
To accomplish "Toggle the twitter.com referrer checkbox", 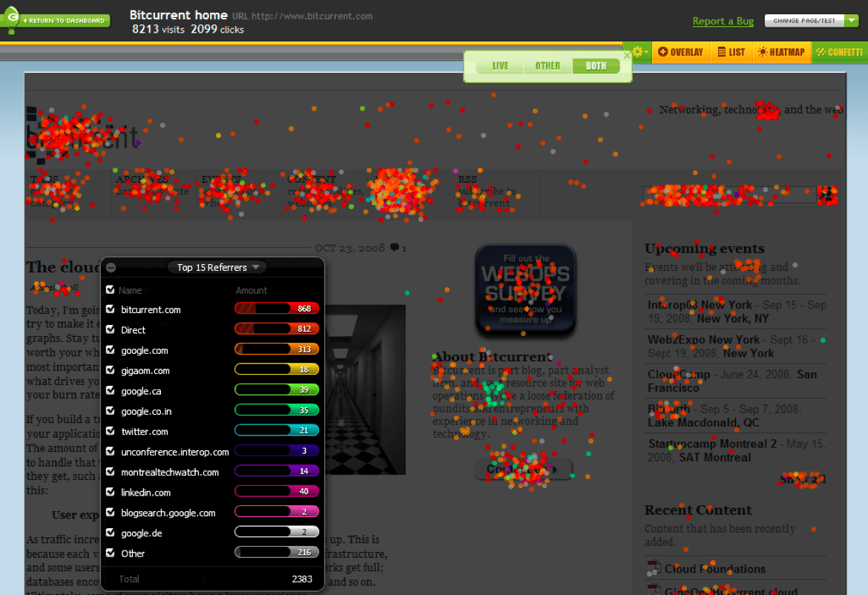I will click(110, 431).
